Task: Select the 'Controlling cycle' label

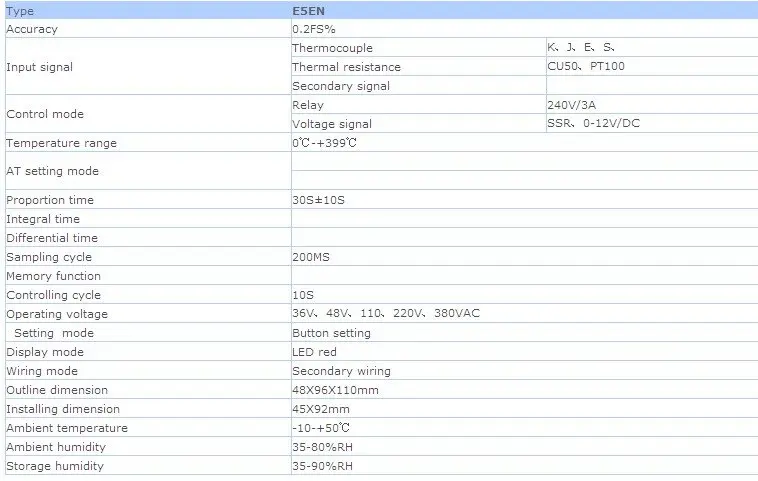Action: tap(54, 295)
